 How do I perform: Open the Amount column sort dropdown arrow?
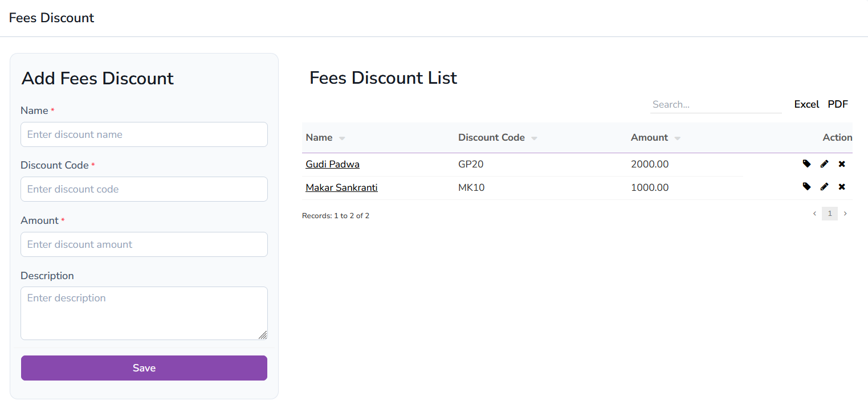(x=678, y=138)
